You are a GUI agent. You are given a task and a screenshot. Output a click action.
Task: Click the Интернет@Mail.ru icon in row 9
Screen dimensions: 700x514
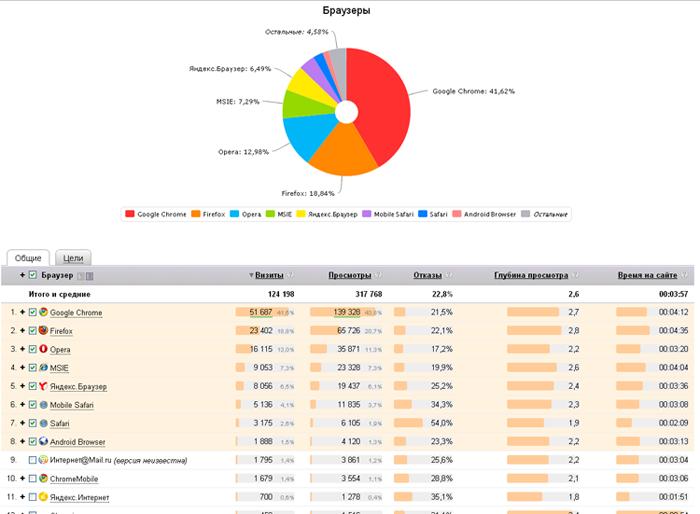43,460
